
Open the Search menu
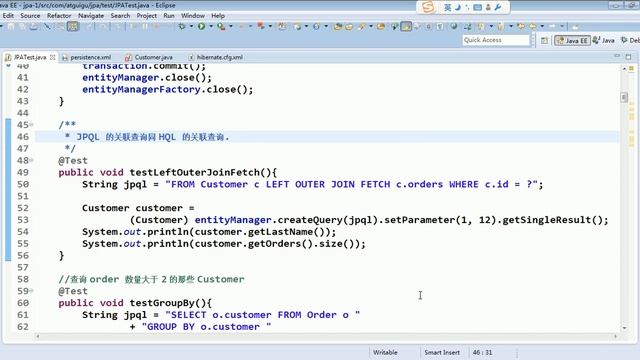[120, 16]
